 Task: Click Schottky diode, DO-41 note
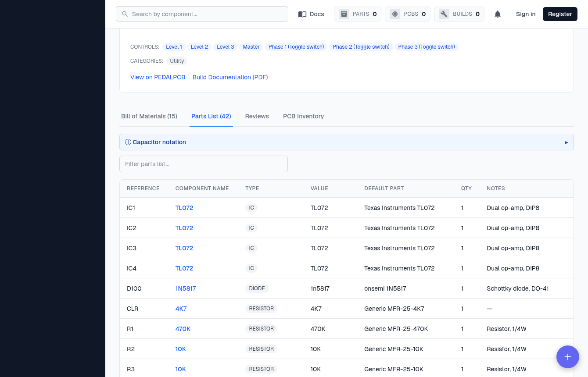click(x=518, y=288)
